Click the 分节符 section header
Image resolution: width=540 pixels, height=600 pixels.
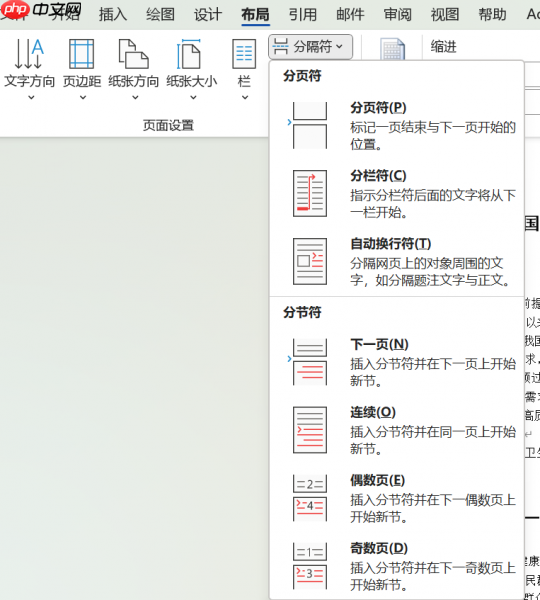(302, 312)
